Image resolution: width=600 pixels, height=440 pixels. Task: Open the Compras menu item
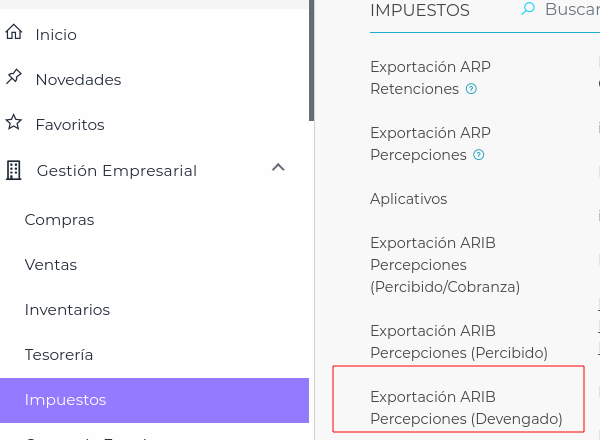coord(59,220)
